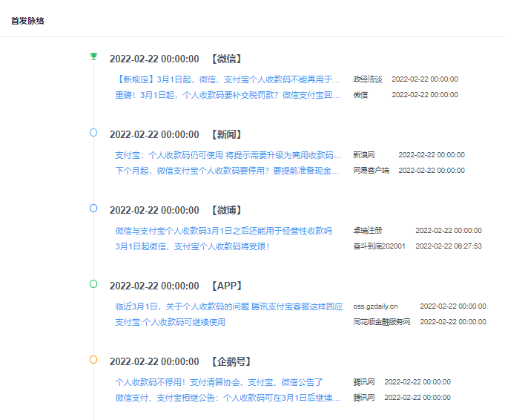Open the 临近3月1日 腾讯支付宝客服回应 article

(x=228, y=306)
